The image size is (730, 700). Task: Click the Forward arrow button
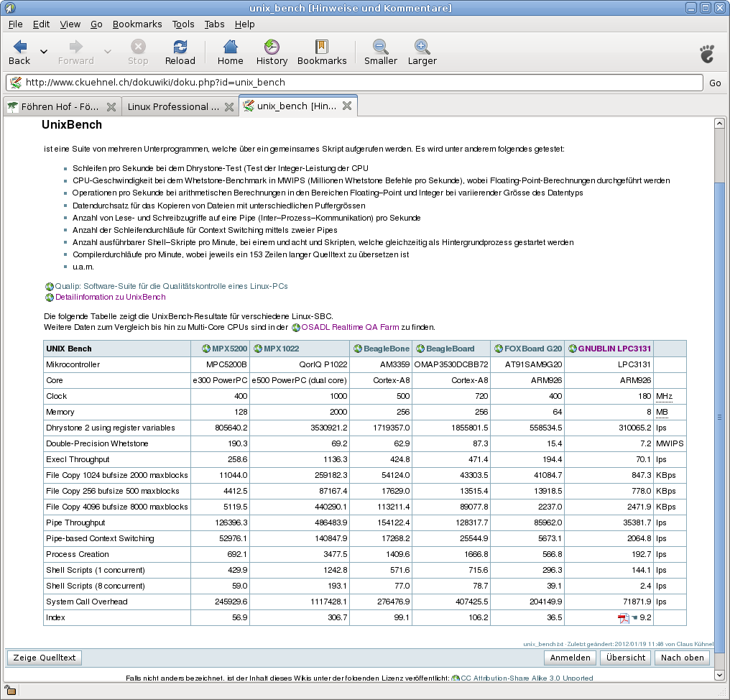[x=76, y=52]
